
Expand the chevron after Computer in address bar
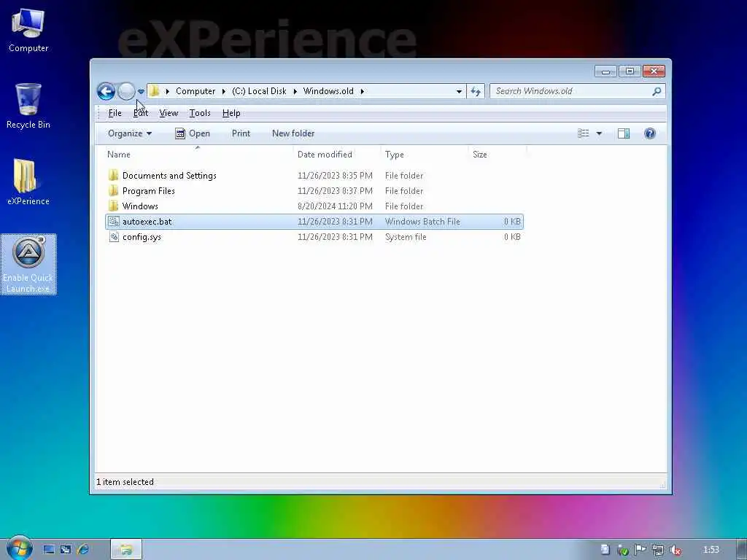click(223, 91)
